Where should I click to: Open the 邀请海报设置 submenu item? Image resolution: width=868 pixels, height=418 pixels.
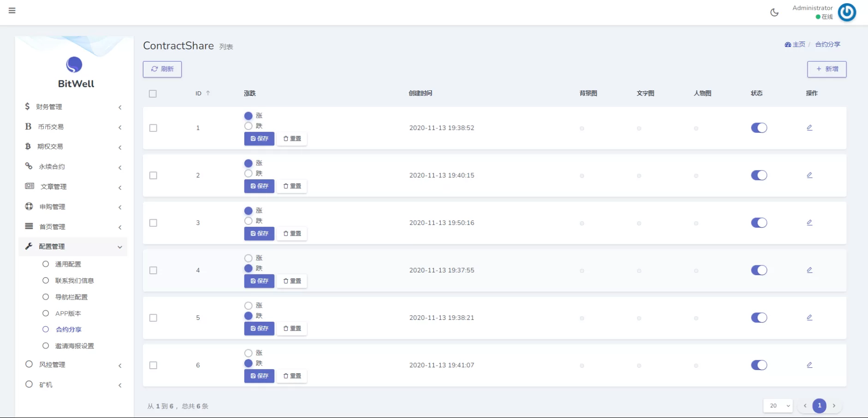[74, 346]
